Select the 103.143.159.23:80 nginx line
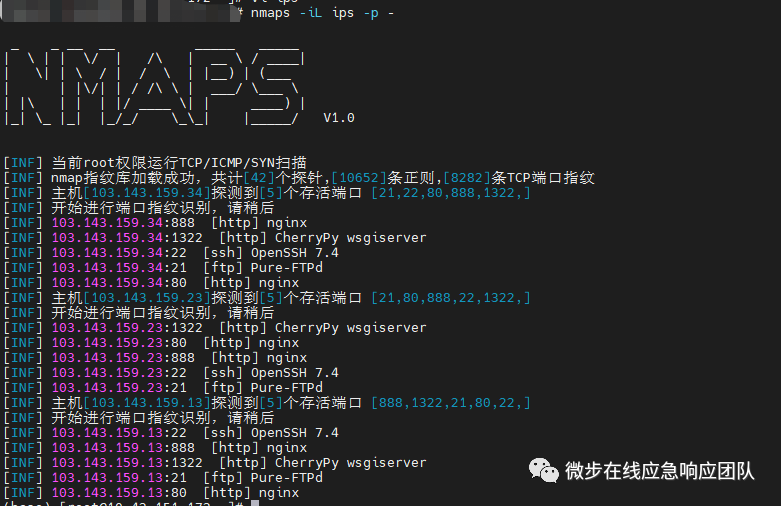 (151, 343)
